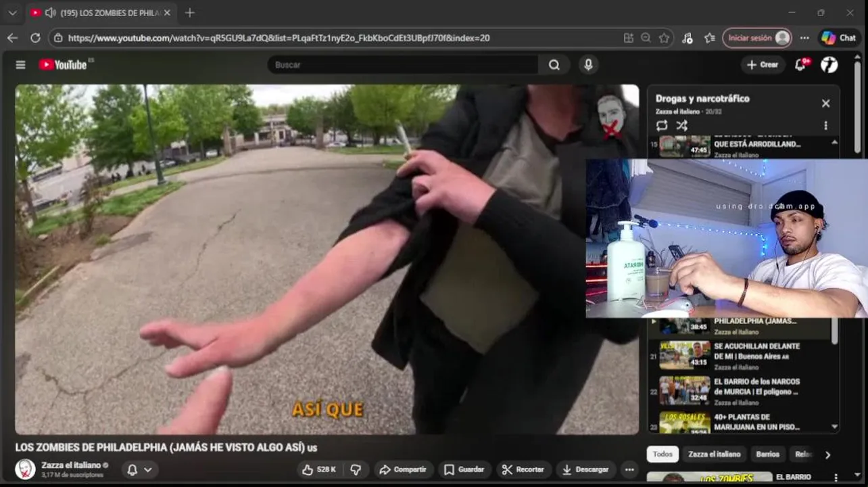Mute tab via the speaker icon
Viewport: 868px width, 487px height.
[50, 13]
